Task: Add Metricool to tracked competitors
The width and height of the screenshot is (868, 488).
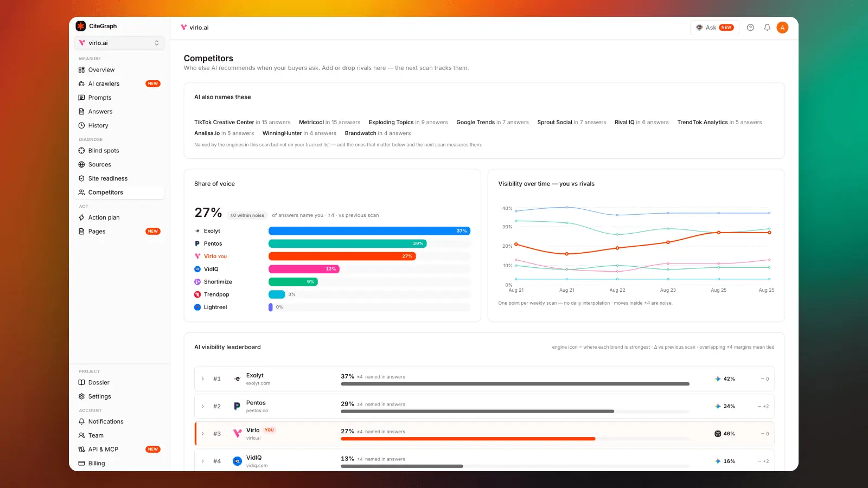Action: tap(330, 123)
